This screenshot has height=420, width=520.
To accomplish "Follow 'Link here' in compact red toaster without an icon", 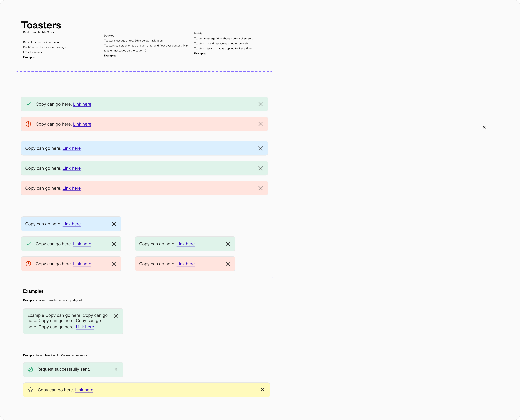I will click(186, 264).
